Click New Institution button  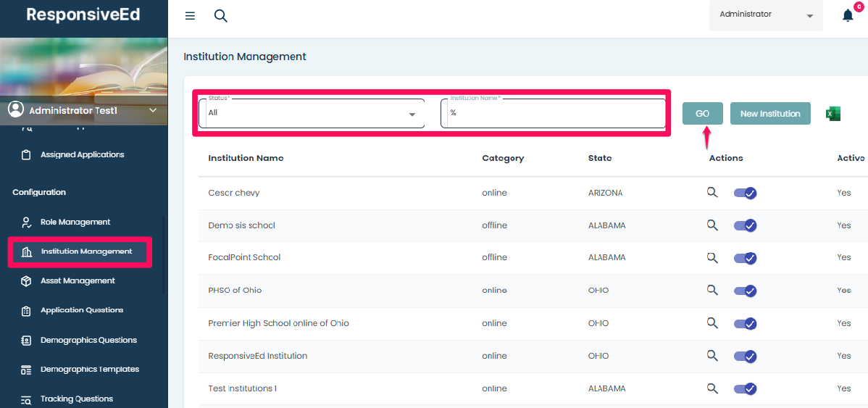[770, 114]
